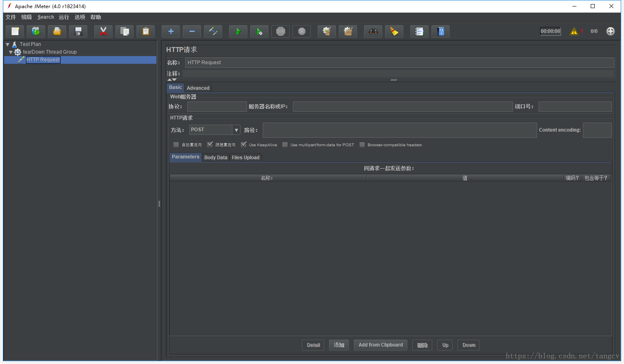Toggle the auto redirect checkbox
The image size is (624, 364).
176,145
